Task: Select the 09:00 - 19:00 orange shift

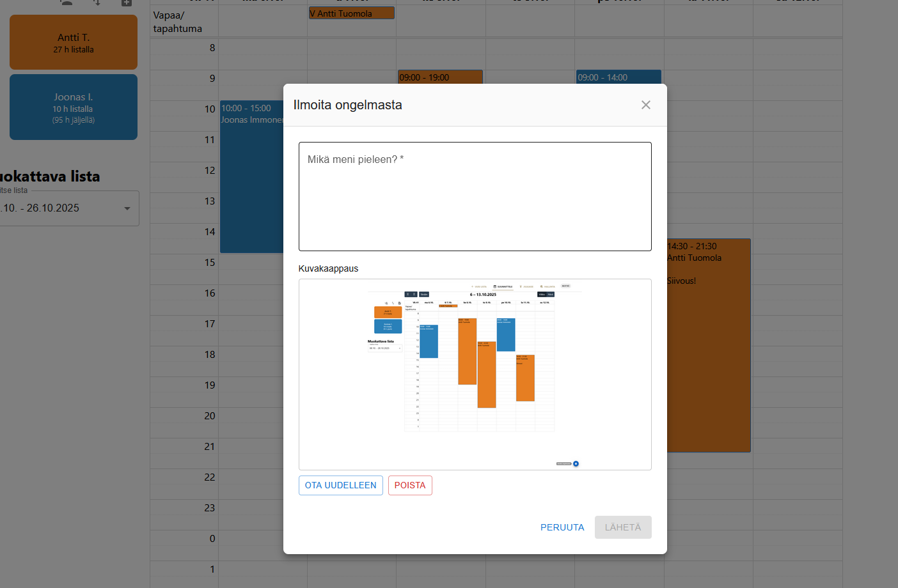Action: pos(440,77)
